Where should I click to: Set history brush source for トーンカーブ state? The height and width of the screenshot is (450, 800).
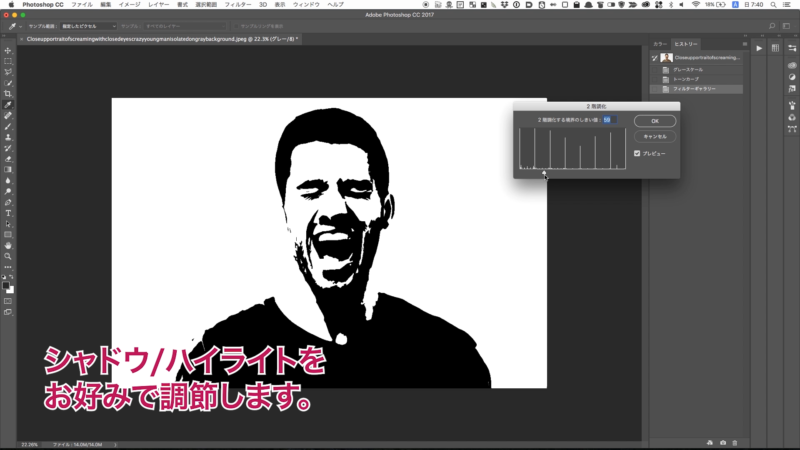tap(655, 79)
